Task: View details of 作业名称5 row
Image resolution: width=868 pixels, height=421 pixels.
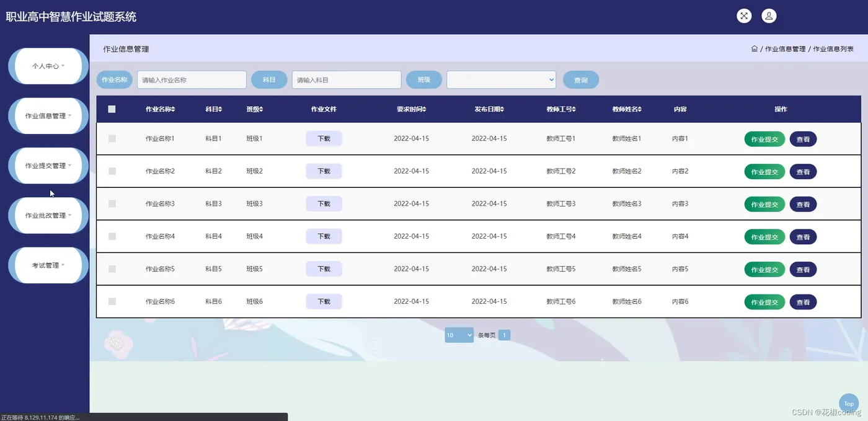Action: coord(803,270)
